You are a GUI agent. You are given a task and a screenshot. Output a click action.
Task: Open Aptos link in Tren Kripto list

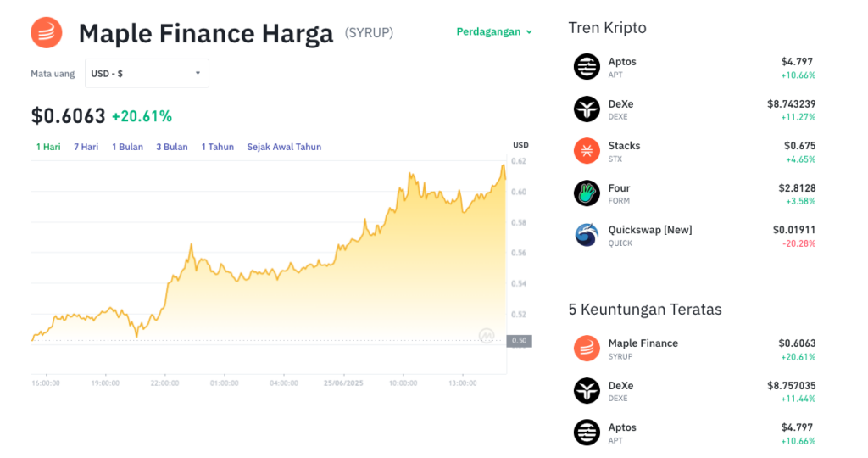point(622,61)
